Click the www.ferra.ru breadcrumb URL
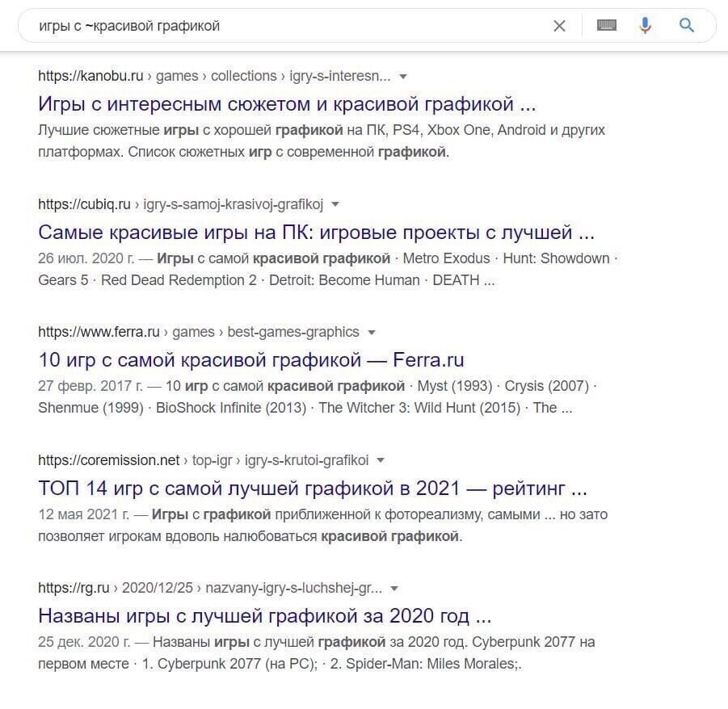 tap(99, 332)
